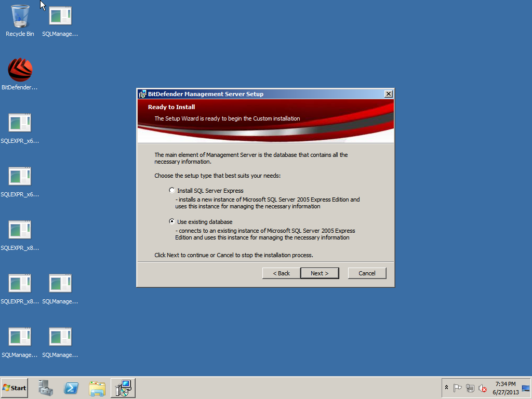The height and width of the screenshot is (399, 532).
Task: Click 'Choose the setup type' instruction text
Action: coord(218,176)
